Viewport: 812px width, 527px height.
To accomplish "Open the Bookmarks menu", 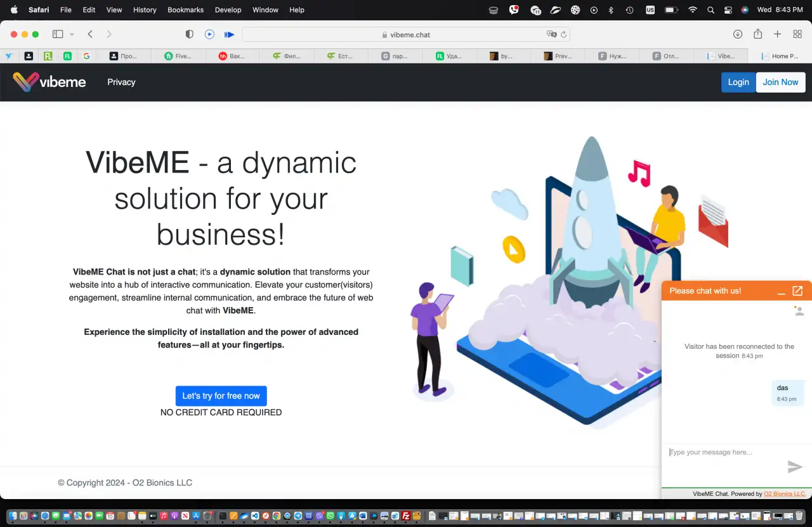I will [185, 10].
